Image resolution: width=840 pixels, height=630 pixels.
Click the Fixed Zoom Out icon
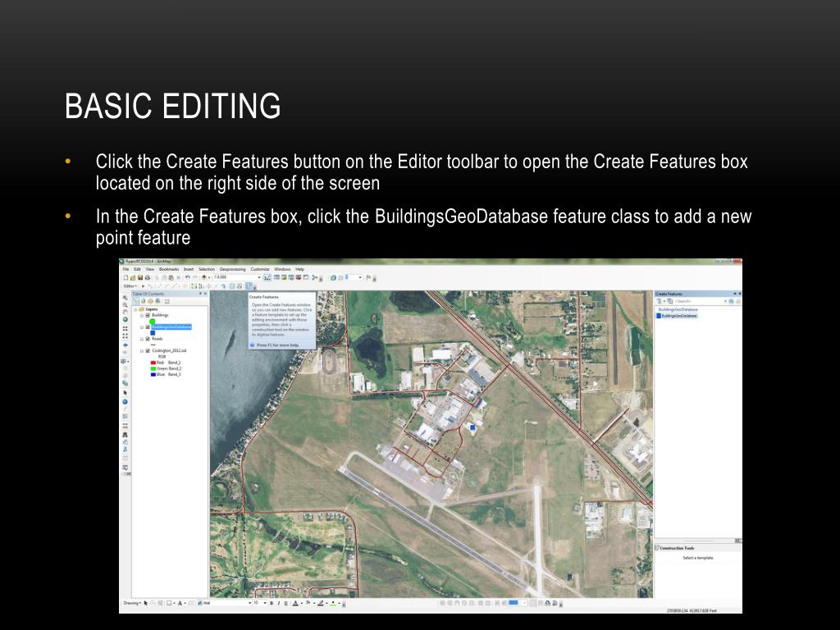click(x=126, y=336)
